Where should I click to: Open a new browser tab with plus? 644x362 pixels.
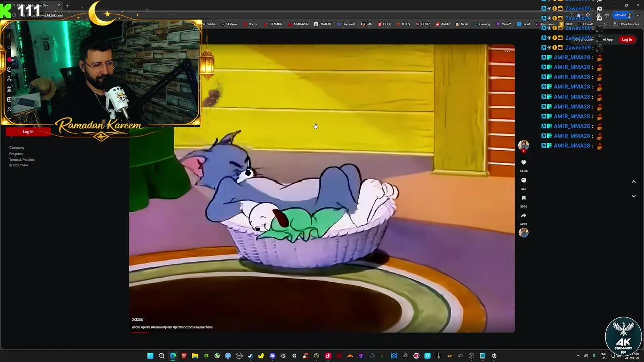[x=68, y=5]
